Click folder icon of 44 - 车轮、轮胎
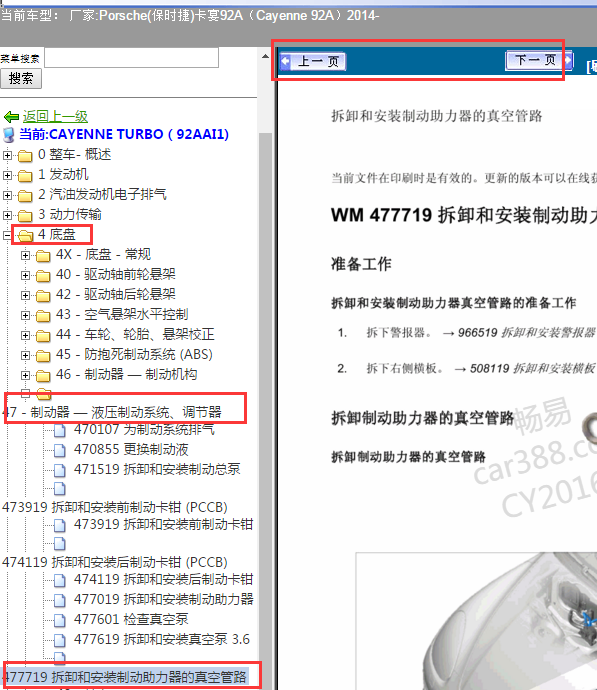 tap(43, 336)
